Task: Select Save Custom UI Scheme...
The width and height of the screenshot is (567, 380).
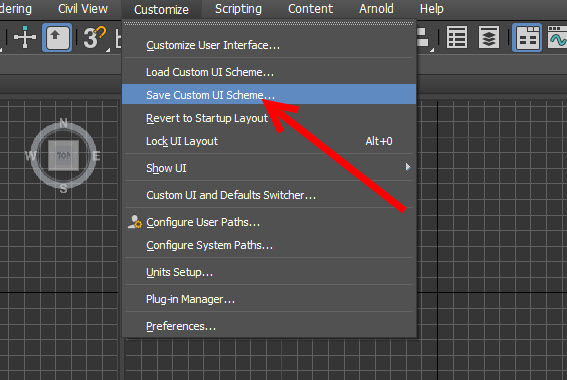Action: [269, 94]
